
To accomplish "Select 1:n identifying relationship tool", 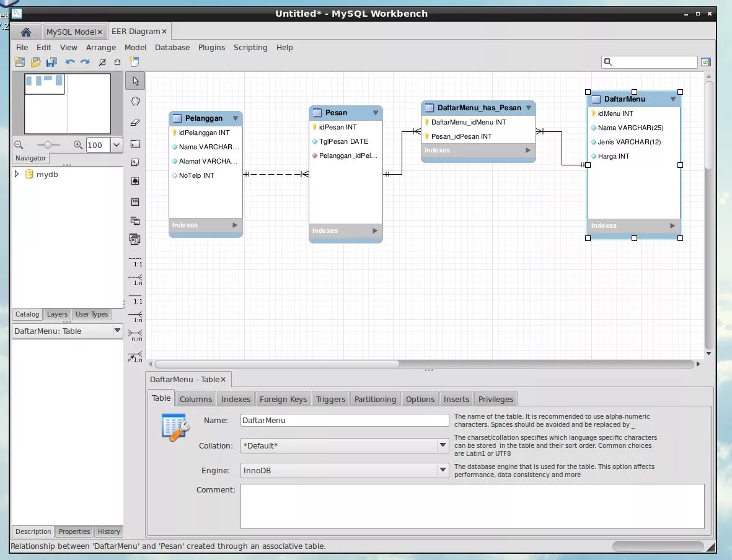I will [x=135, y=317].
